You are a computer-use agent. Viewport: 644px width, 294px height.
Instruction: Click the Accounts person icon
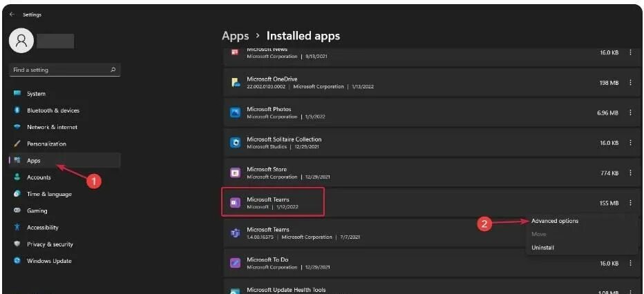17,177
